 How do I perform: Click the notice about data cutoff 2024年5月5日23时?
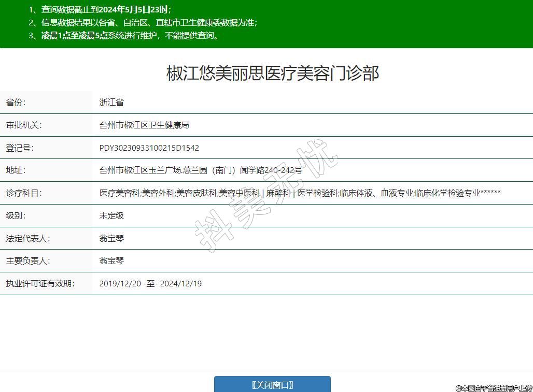(x=100, y=10)
